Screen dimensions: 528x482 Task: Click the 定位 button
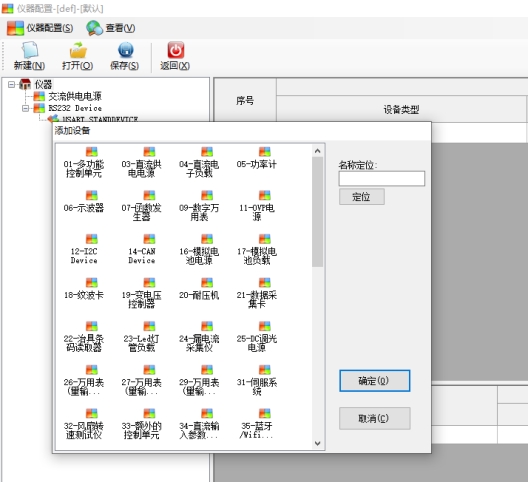362,197
